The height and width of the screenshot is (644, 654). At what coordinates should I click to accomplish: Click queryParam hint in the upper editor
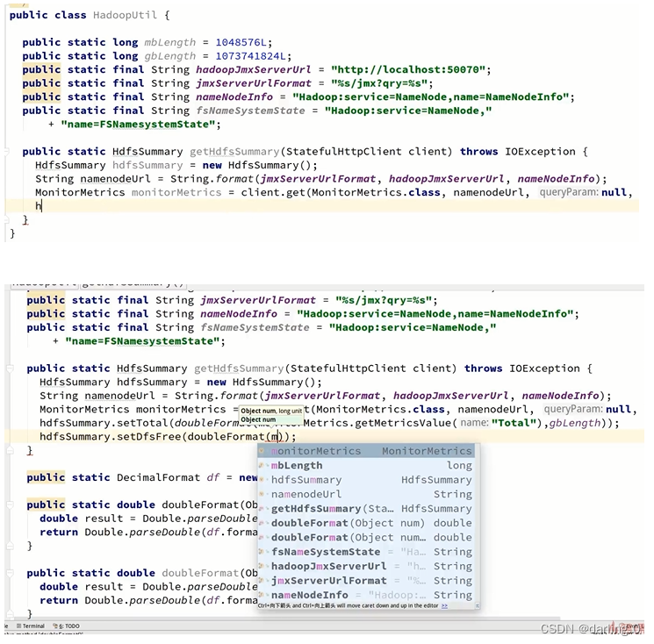(569, 192)
